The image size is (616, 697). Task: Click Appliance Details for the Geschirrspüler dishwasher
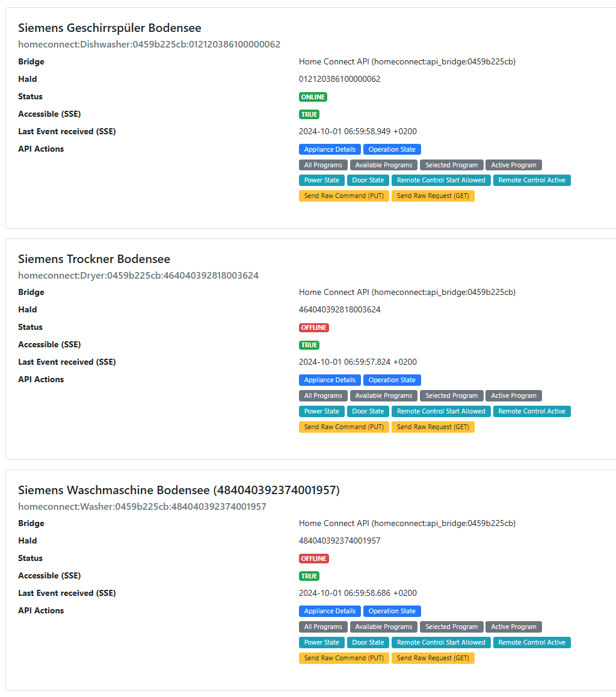click(x=330, y=149)
